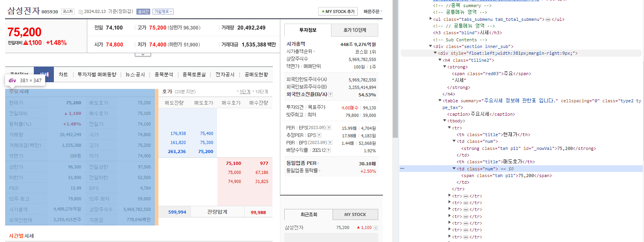This screenshot has width=644, height=242.
Task: Open the 빠른주문 dropdown
Action: (x=373, y=12)
